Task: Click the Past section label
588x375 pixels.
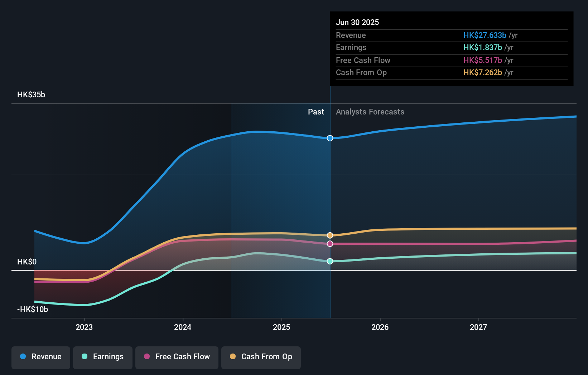Action: [x=316, y=112]
